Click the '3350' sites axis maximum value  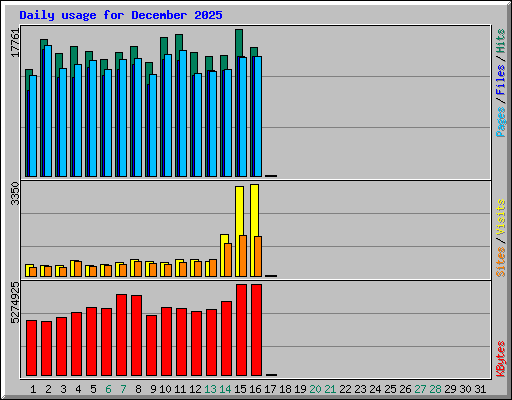pos(15,194)
